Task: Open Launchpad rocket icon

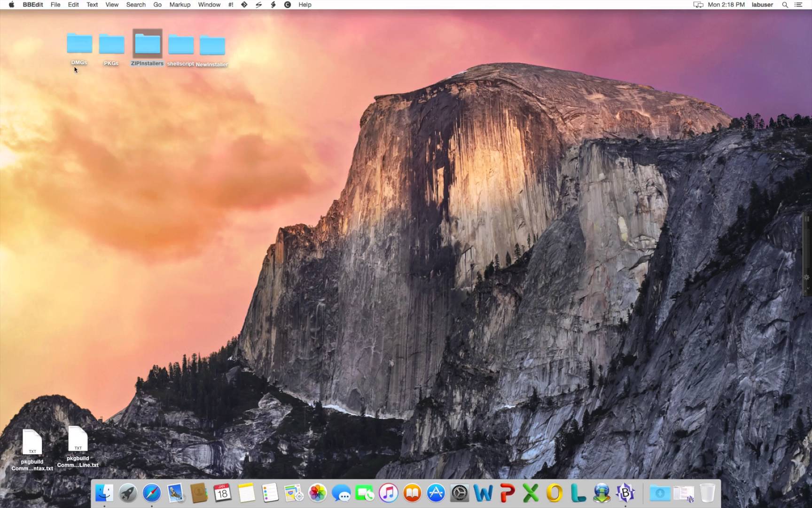Action: [128, 493]
